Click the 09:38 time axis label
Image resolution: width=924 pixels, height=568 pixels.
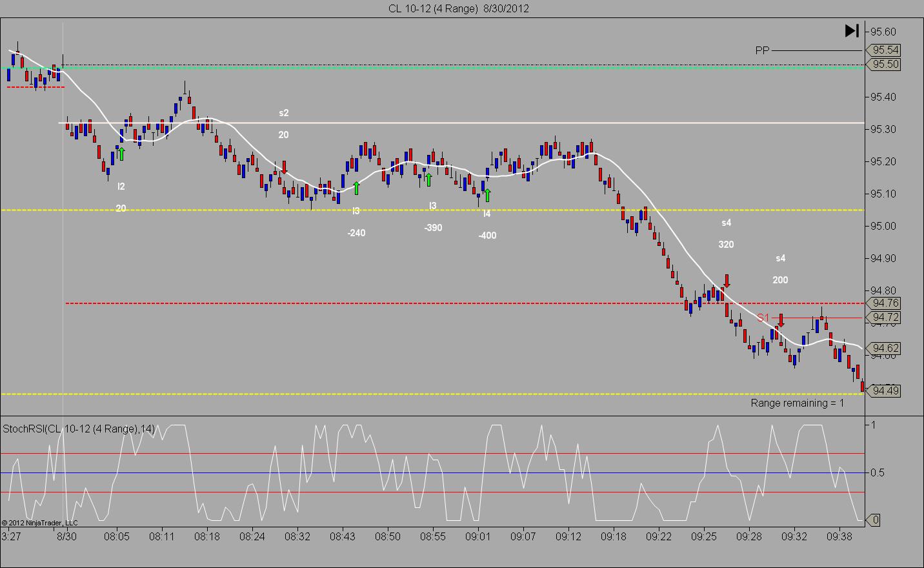(x=839, y=536)
